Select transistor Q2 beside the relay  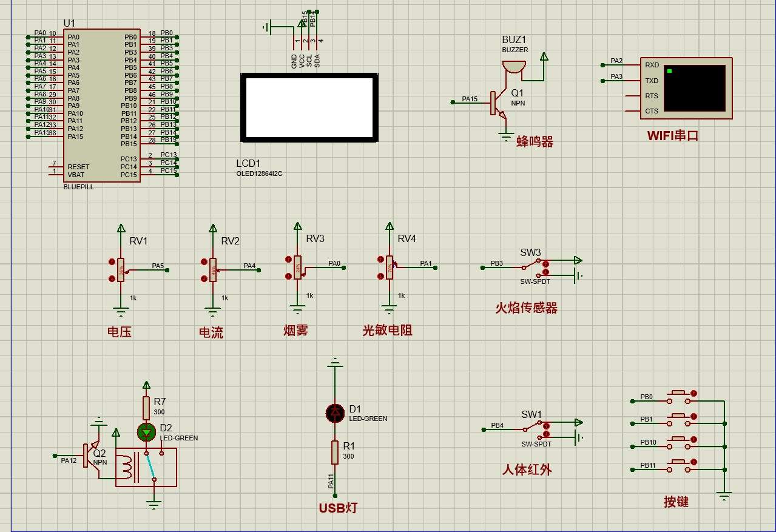point(92,455)
